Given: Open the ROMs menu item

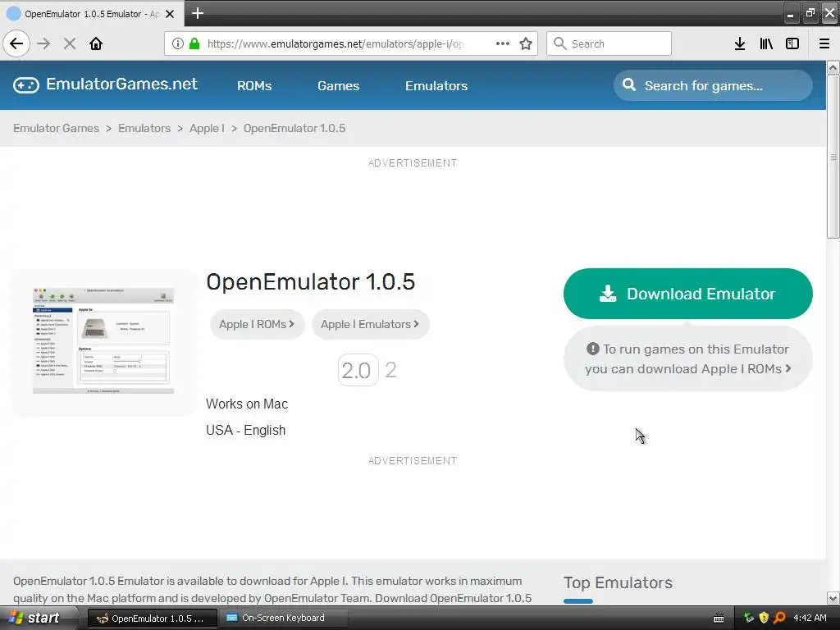Looking at the screenshot, I should tap(254, 85).
